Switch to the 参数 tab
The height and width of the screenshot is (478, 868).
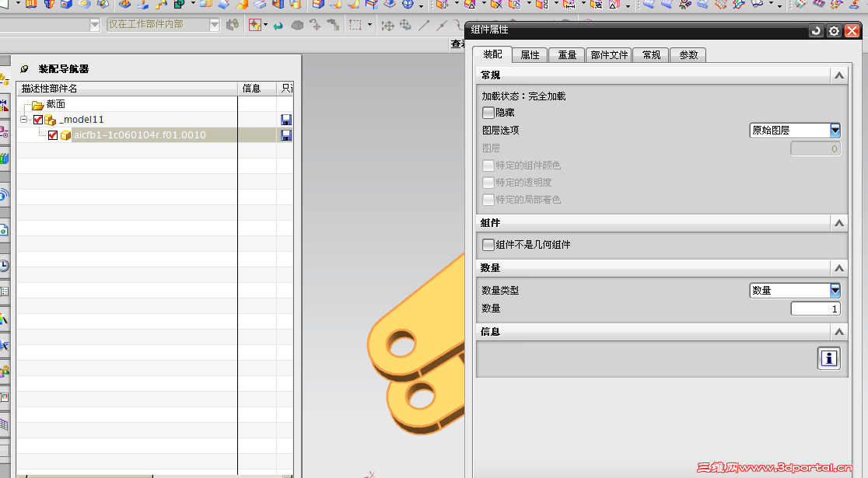[x=688, y=54]
